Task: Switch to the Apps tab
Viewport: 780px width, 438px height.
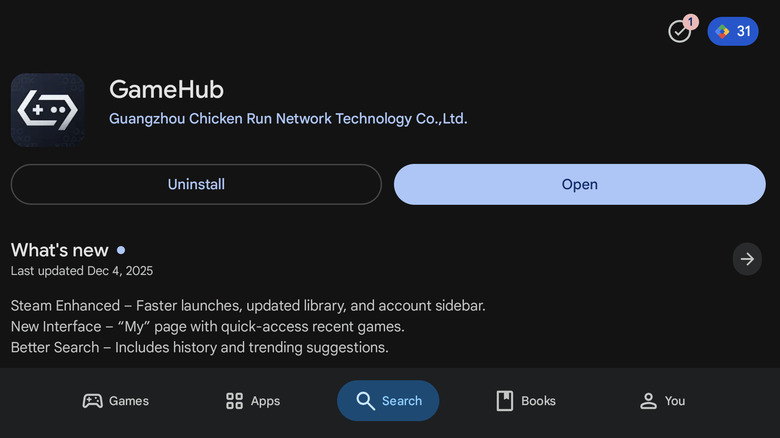Action: [x=253, y=401]
